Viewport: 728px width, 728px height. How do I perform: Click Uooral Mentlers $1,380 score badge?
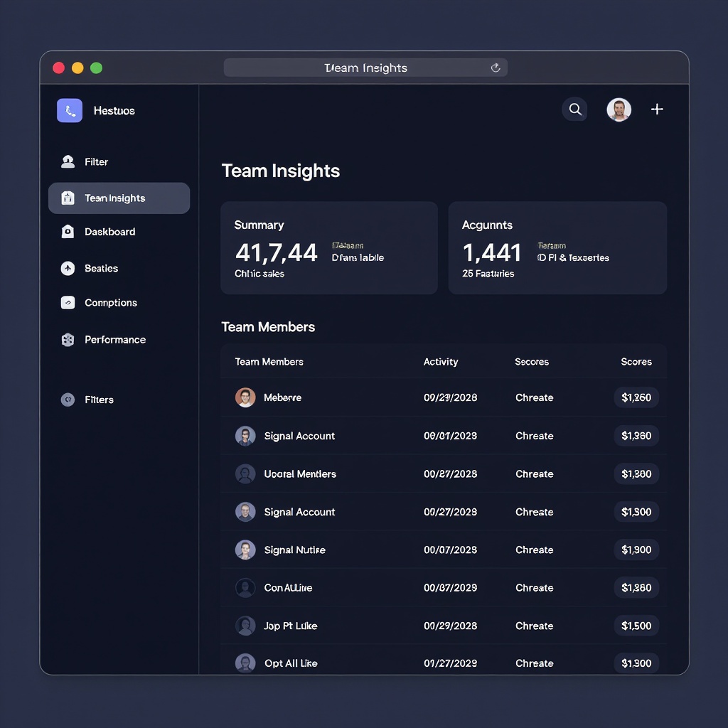point(636,474)
